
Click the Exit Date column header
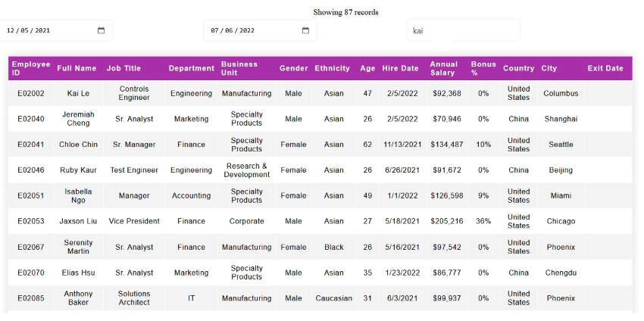coord(605,68)
